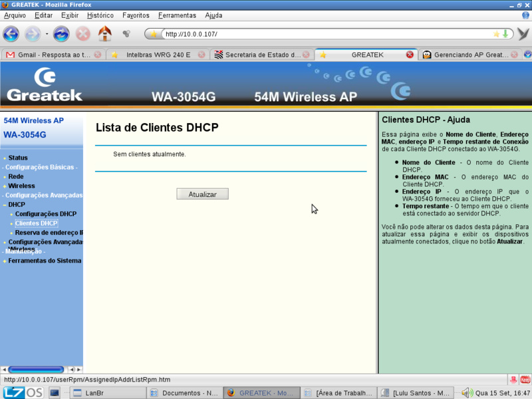Click the Forward arrow navigation button
Image resolution: width=532 pixels, height=399 pixels.
pyautogui.click(x=33, y=34)
